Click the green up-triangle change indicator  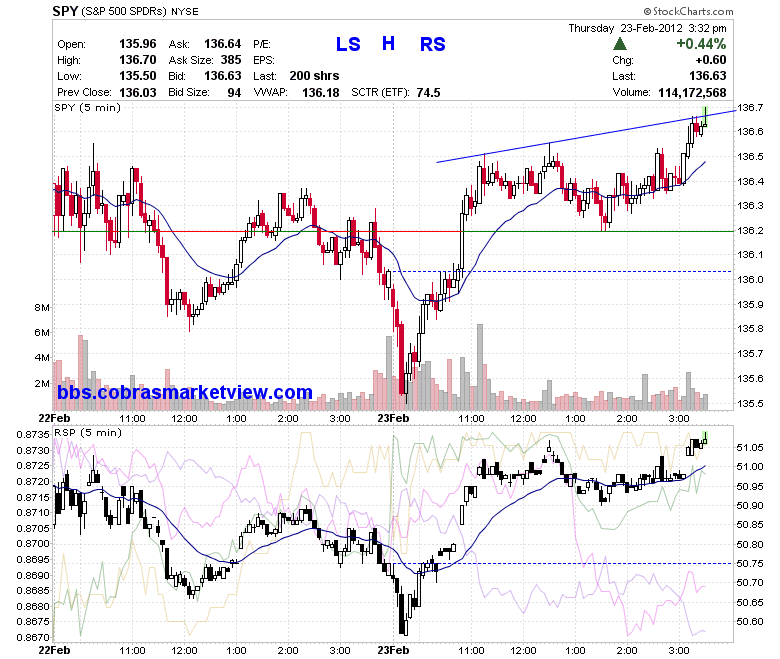coord(619,44)
